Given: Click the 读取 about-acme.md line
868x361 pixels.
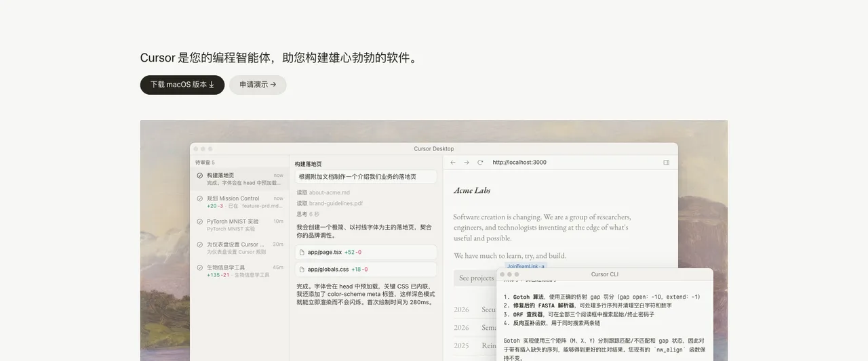Looking at the screenshot, I should click(x=323, y=193).
